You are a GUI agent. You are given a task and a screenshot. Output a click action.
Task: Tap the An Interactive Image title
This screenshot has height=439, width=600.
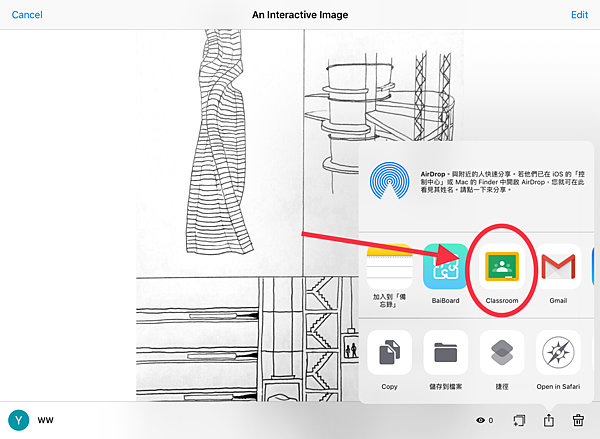coord(300,15)
